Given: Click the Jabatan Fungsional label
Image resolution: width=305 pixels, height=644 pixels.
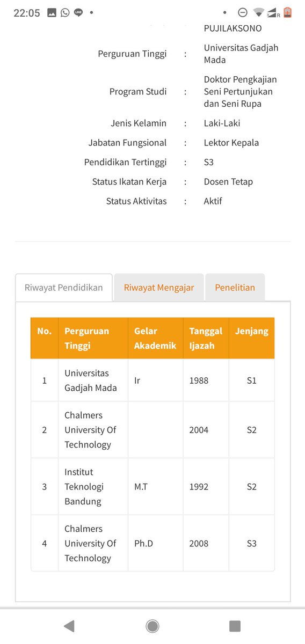Looking at the screenshot, I should coord(128,143).
